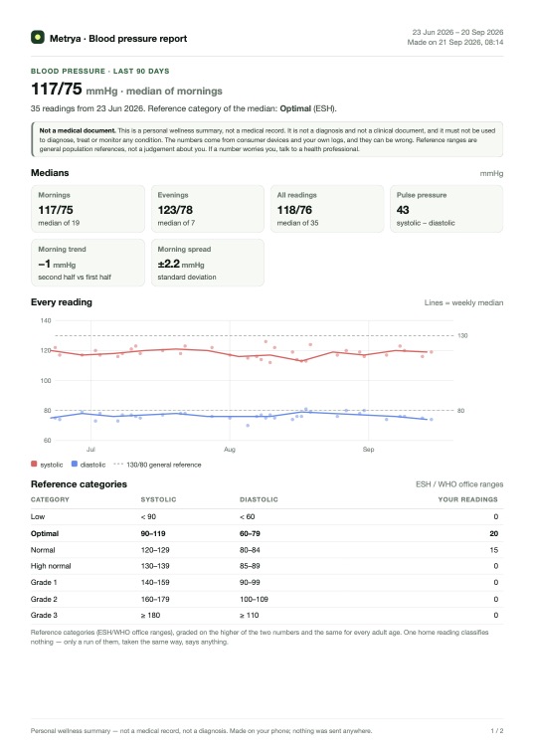Click 'Made on 21 Sep 2026, 08:14' text
534x756 pixels.
[x=455, y=43]
